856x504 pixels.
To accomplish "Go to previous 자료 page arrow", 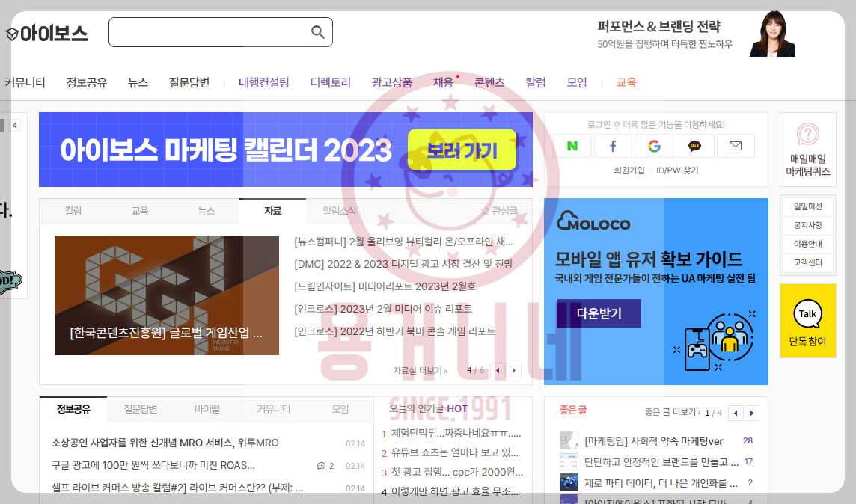I will 498,370.
